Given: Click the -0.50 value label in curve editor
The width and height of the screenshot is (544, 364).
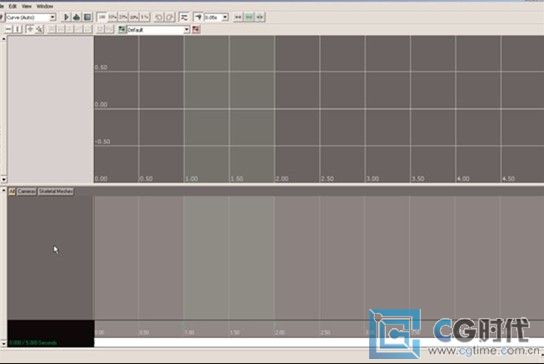Looking at the screenshot, I should click(x=103, y=142).
